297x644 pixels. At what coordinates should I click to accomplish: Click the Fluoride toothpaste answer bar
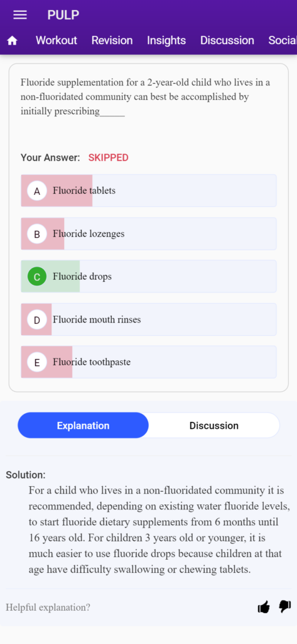coord(149,362)
